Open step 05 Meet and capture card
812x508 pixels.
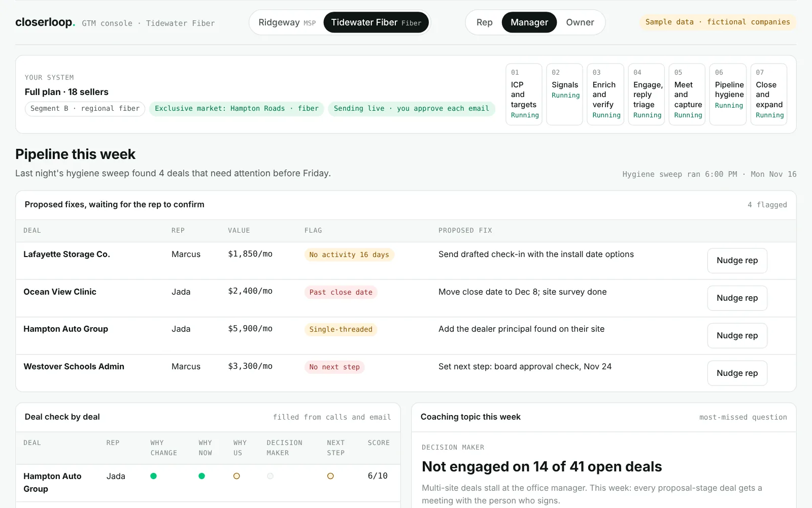687,94
